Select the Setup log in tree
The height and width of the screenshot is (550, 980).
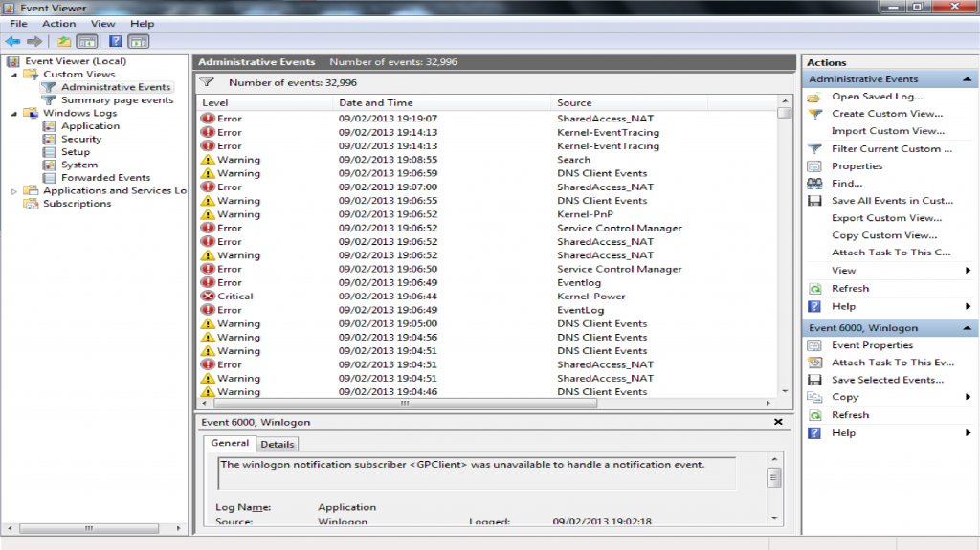pyautogui.click(x=76, y=152)
